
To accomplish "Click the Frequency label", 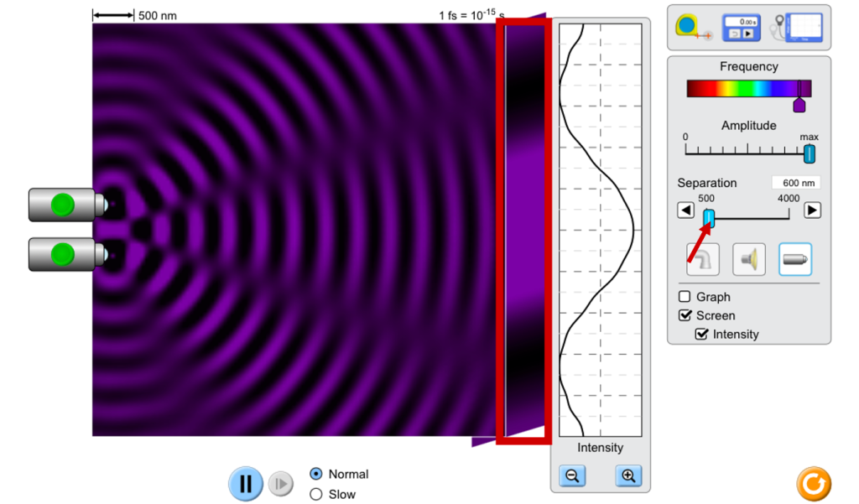I will pyautogui.click(x=749, y=66).
